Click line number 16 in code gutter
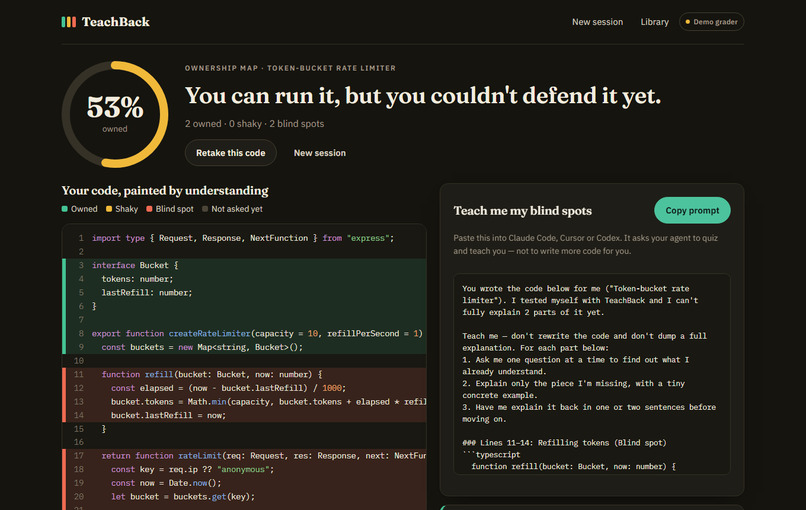The image size is (806, 510). point(79,442)
